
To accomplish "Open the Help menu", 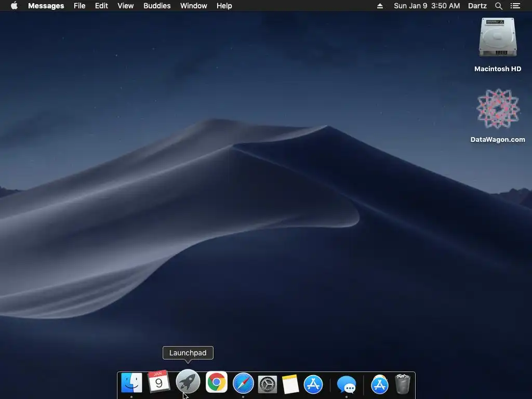I will [224, 6].
